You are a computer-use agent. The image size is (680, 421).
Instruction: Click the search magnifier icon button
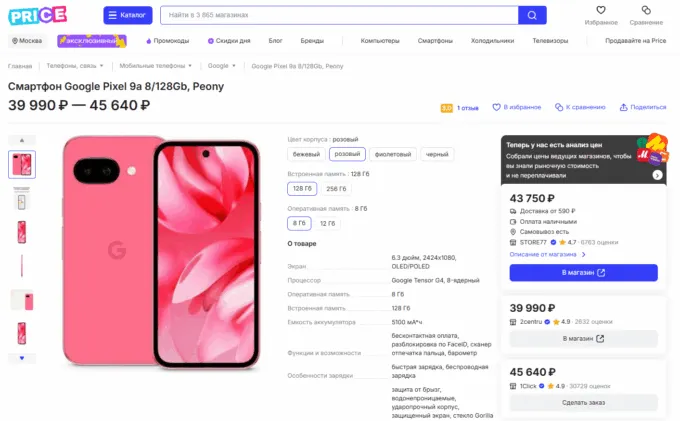coord(532,15)
